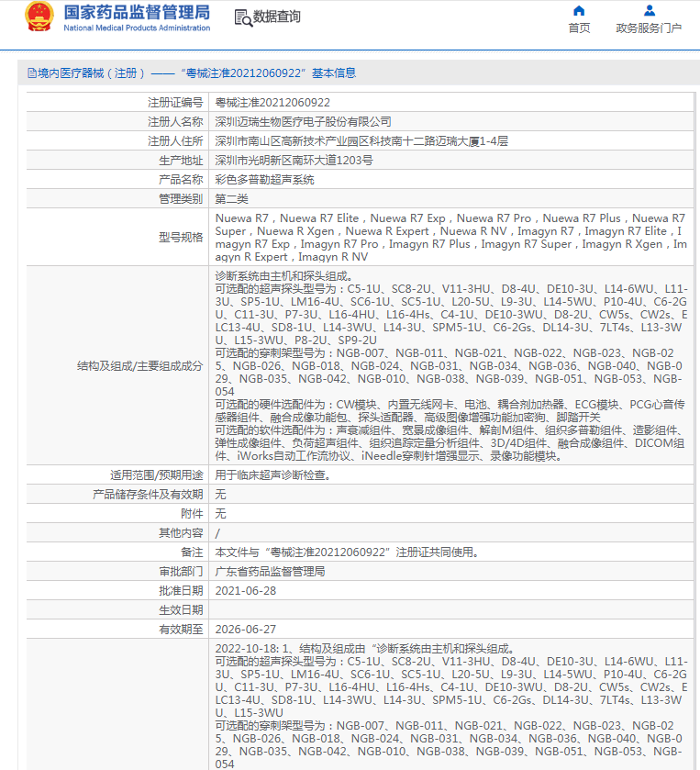This screenshot has height=770, width=700.
Task: Select the remark 本文件与…注册证共同使用。
Action: pos(348,552)
